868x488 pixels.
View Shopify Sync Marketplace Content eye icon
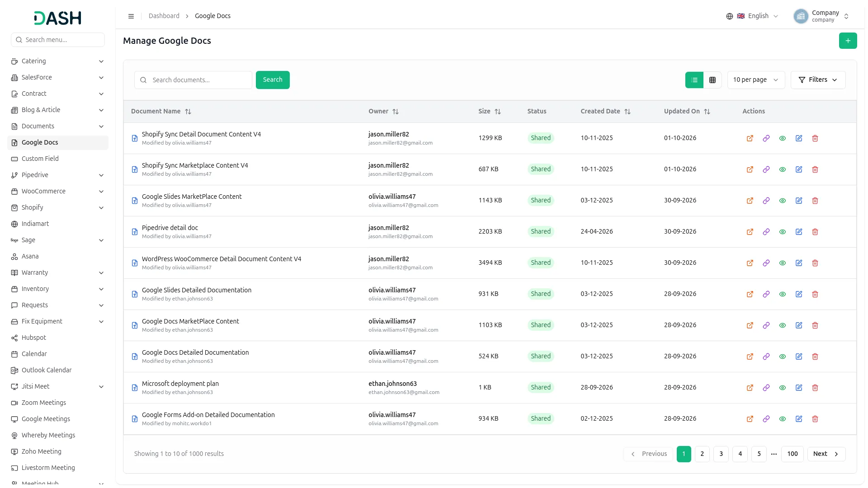coord(783,169)
